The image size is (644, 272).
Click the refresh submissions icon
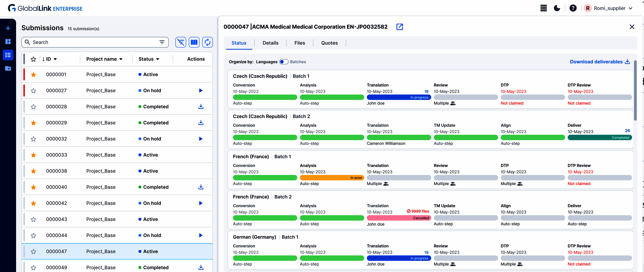(207, 42)
